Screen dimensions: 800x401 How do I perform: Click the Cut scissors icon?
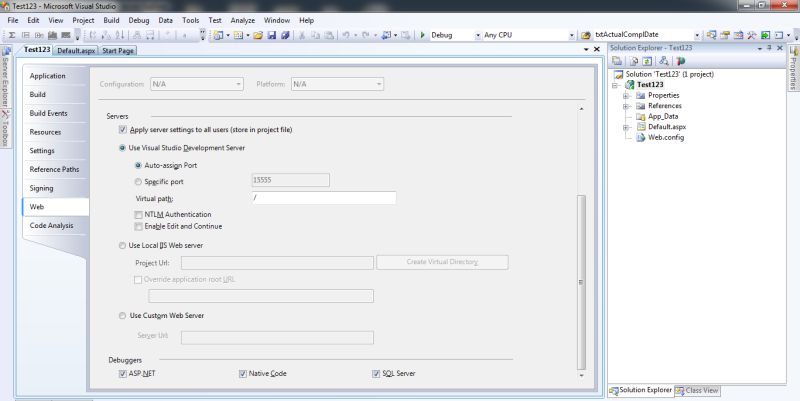click(x=302, y=35)
